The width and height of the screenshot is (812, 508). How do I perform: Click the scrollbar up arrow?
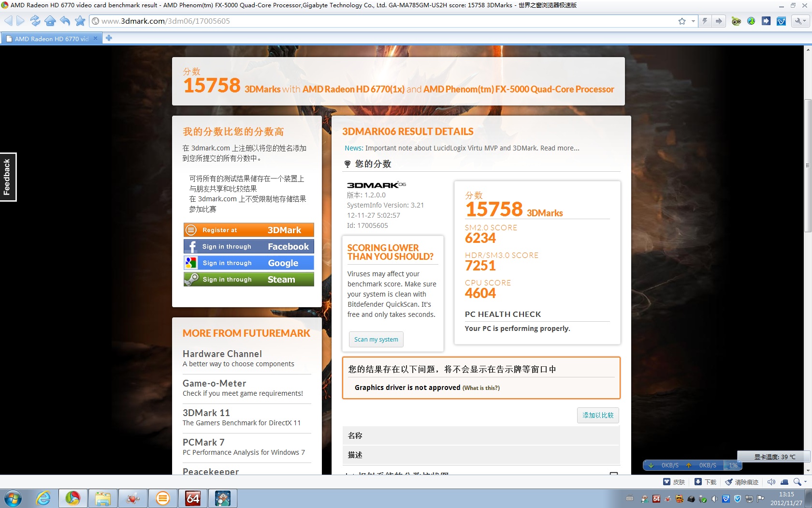808,49
